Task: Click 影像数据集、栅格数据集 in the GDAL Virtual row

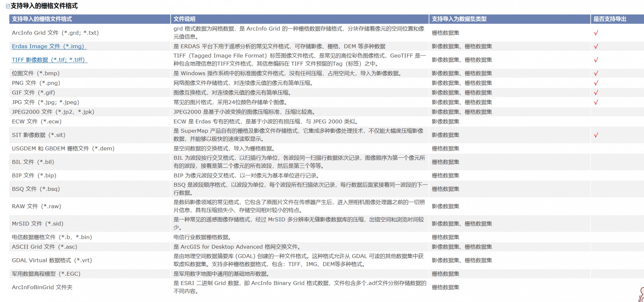Action: click(x=462, y=260)
